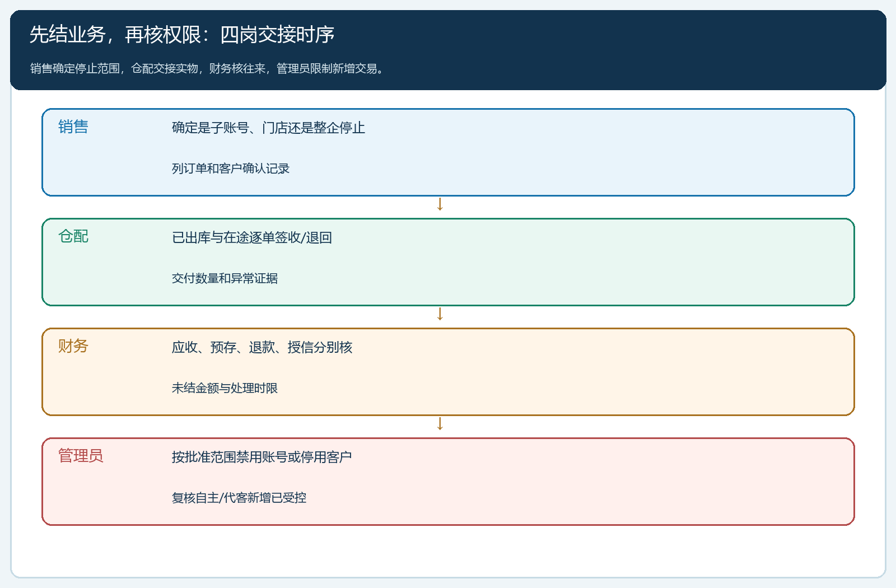Click text 列订单和客户确认记录
This screenshot has width=896, height=588.
pos(230,169)
